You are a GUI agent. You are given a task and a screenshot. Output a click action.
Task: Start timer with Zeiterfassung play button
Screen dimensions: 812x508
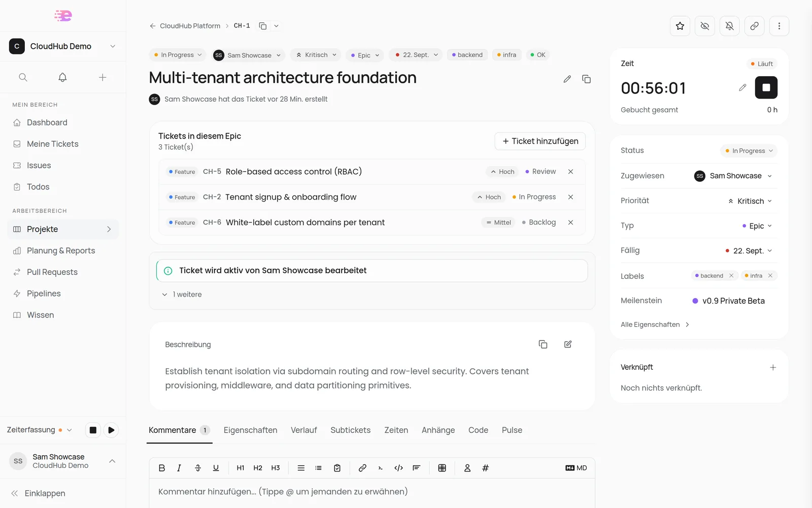pyautogui.click(x=111, y=430)
